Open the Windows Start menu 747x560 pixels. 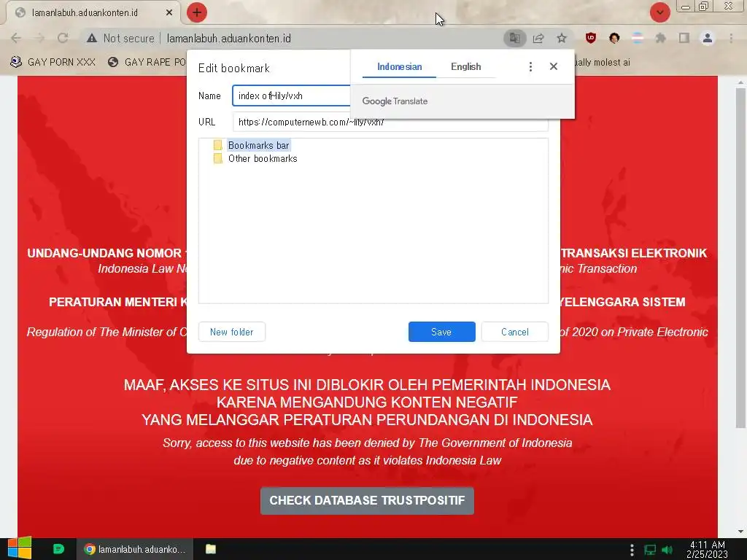coord(19,548)
